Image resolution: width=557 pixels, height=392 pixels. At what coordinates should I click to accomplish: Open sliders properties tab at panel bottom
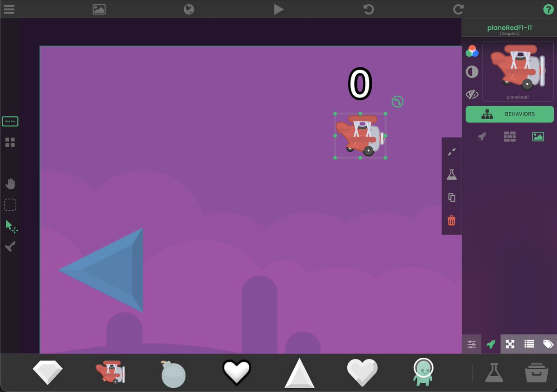point(472,344)
